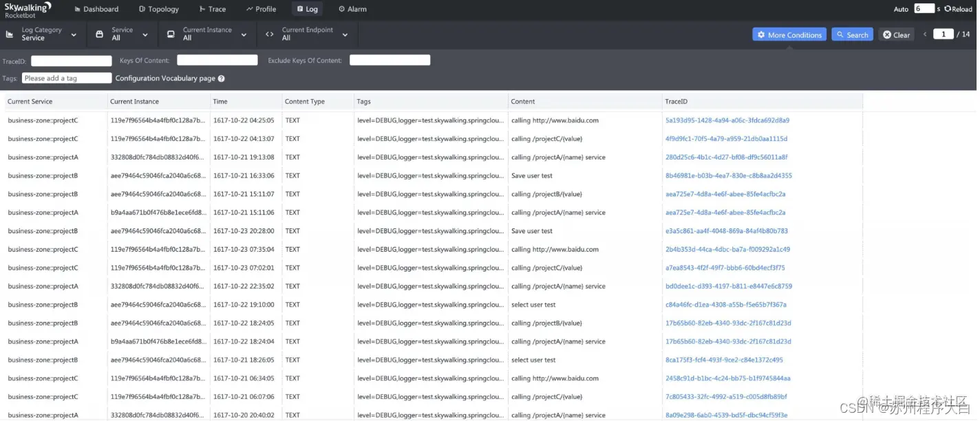This screenshot has width=980, height=421.
Task: Open the Profile tab
Action: pos(261,10)
